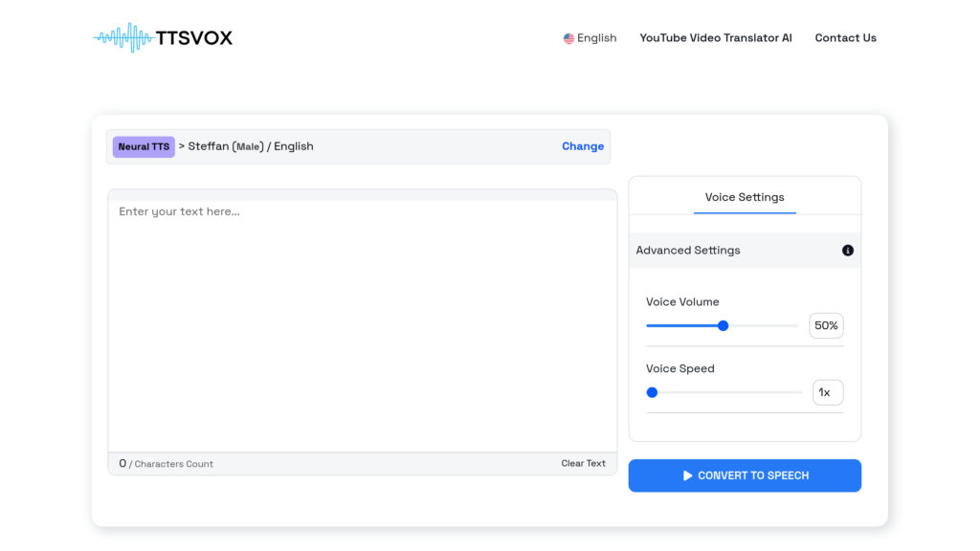Screen dimensions: 980x551
Task: Click the Voice Speed slider handle
Action: 652,392
